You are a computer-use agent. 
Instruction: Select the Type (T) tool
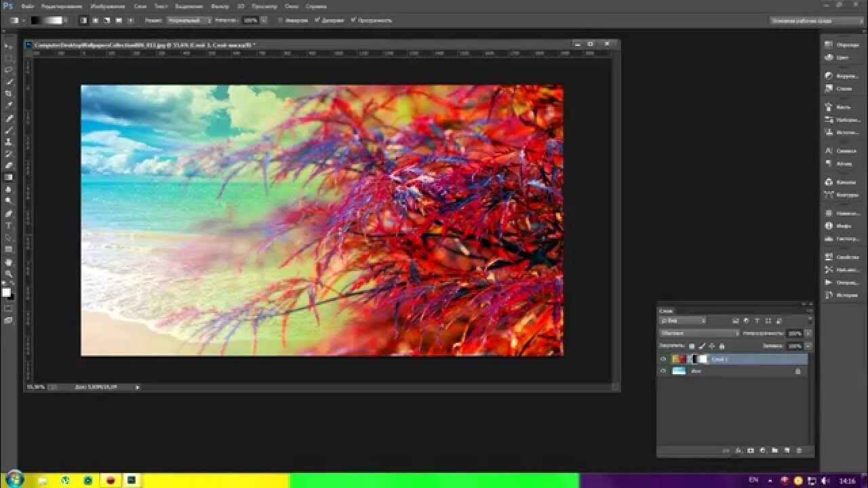tap(9, 225)
